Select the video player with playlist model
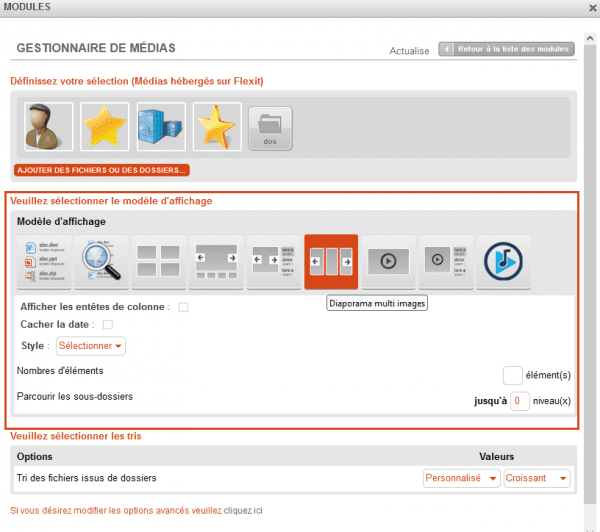Image resolution: width=600 pixels, height=532 pixels. 446,262
